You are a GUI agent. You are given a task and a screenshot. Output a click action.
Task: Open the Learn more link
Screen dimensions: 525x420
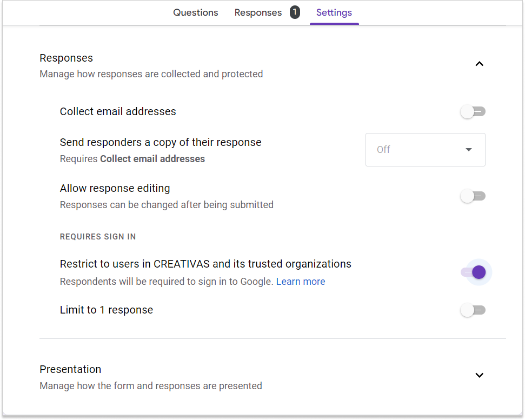click(301, 282)
